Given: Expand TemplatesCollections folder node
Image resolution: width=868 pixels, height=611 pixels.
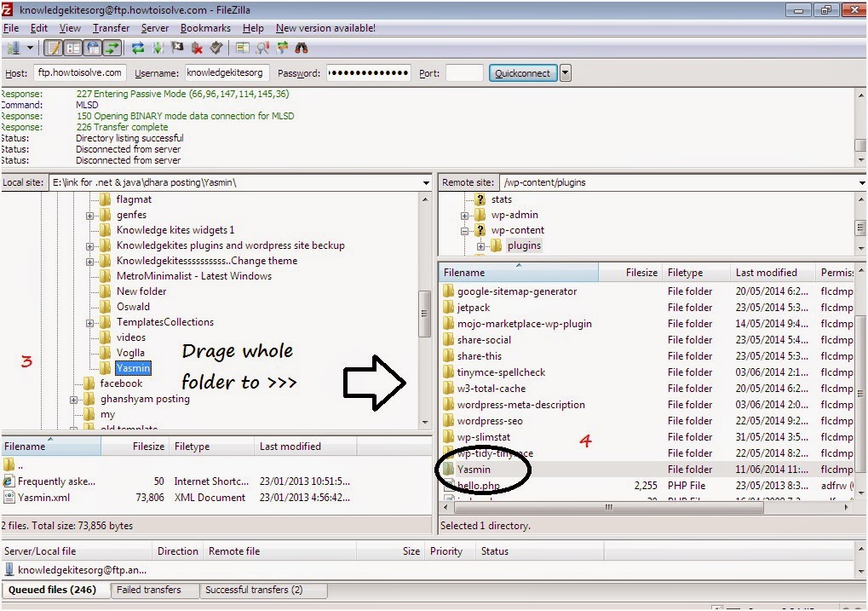Looking at the screenshot, I should [x=89, y=322].
